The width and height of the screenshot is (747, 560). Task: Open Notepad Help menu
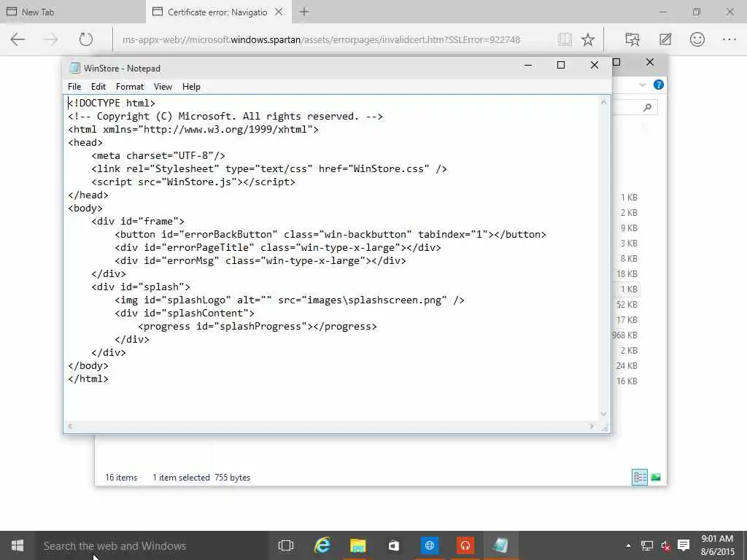coord(191,87)
